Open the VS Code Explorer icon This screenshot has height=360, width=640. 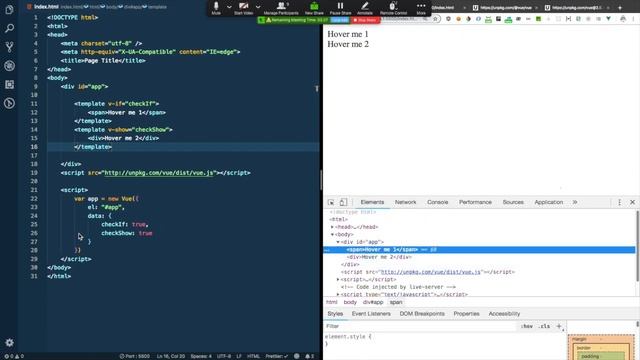click(x=9, y=9)
